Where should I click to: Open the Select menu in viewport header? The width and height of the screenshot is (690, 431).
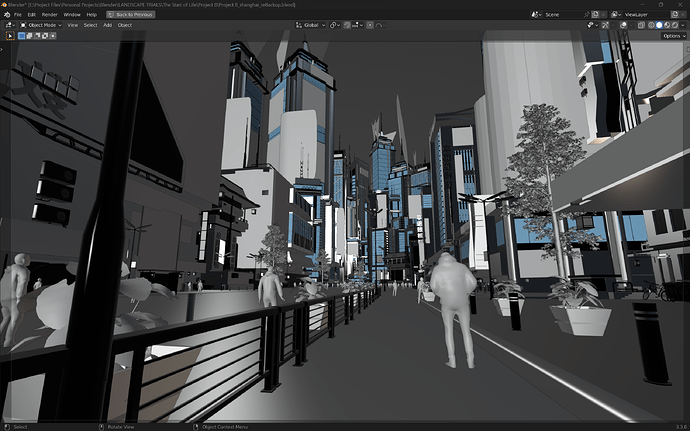(x=91, y=25)
